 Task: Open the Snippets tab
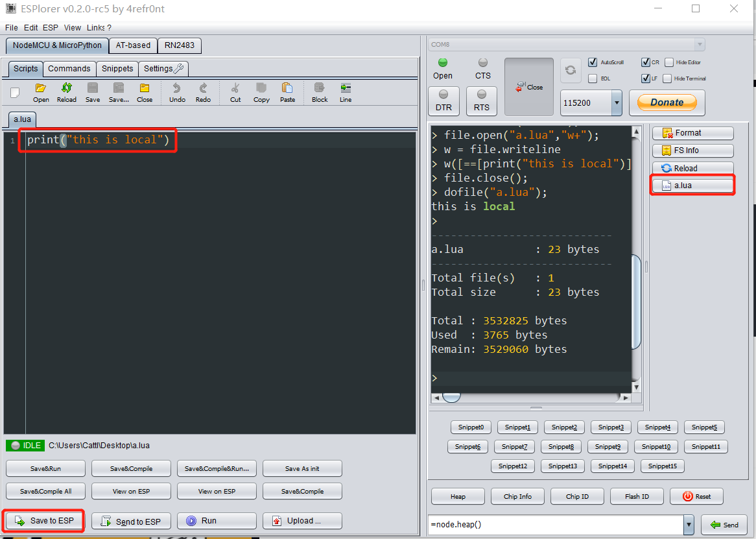(x=117, y=69)
